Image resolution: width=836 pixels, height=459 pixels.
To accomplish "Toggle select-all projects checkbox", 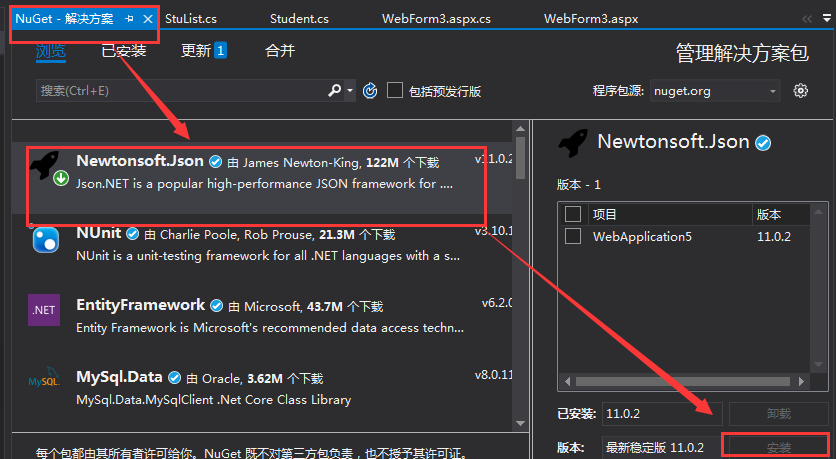I will 573,214.
